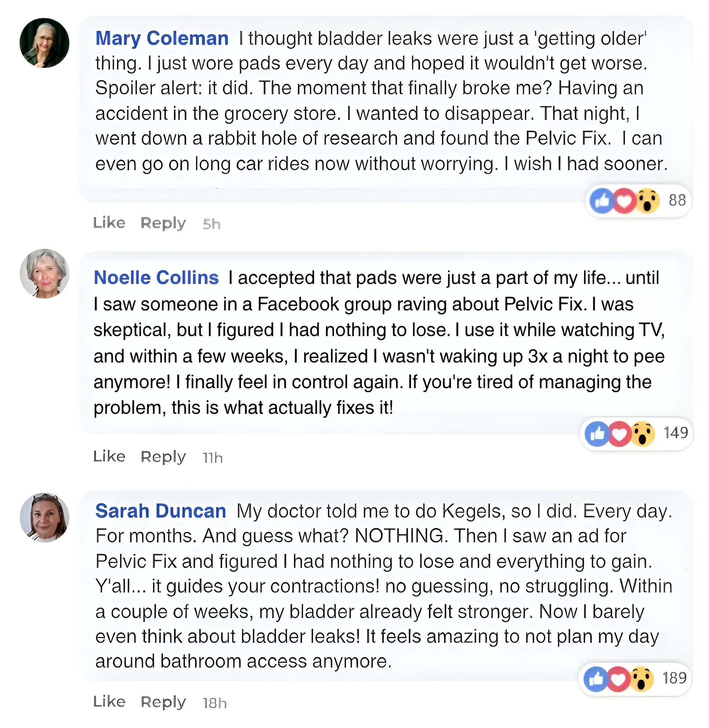Reply to Mary Coleman's comment
This screenshot has height=728, width=709.
(163, 223)
